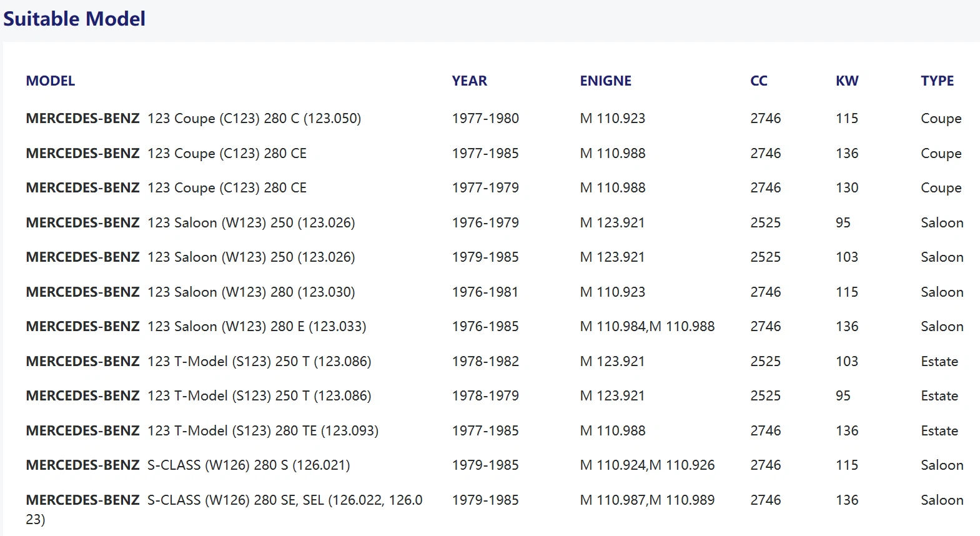This screenshot has height=536, width=980.
Task: Click CC "2525" in the 1978-1982 Estate row
Action: coord(766,361)
